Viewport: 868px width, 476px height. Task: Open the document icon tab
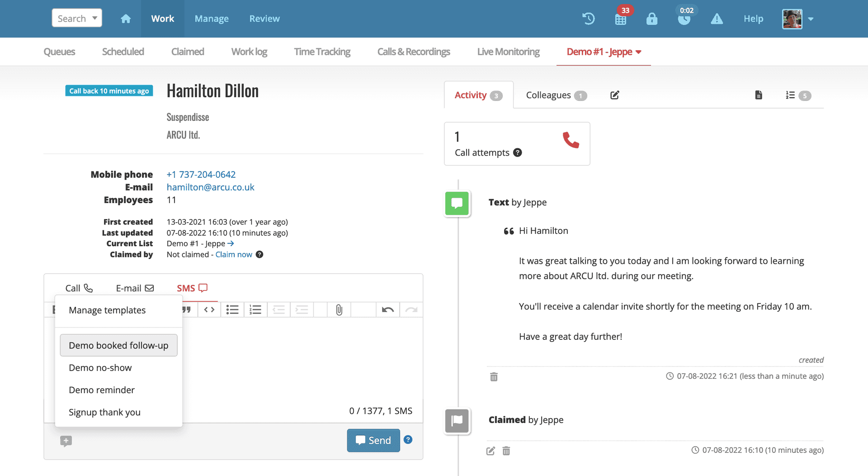point(759,95)
